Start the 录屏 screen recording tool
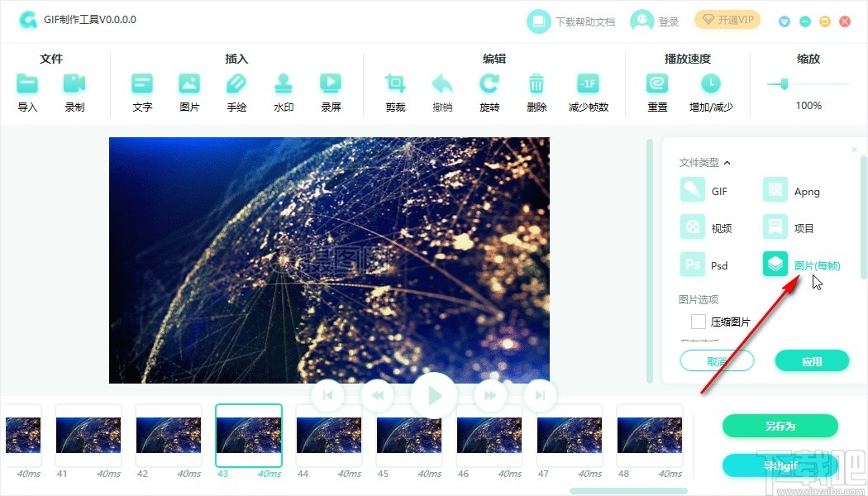 pyautogui.click(x=331, y=84)
